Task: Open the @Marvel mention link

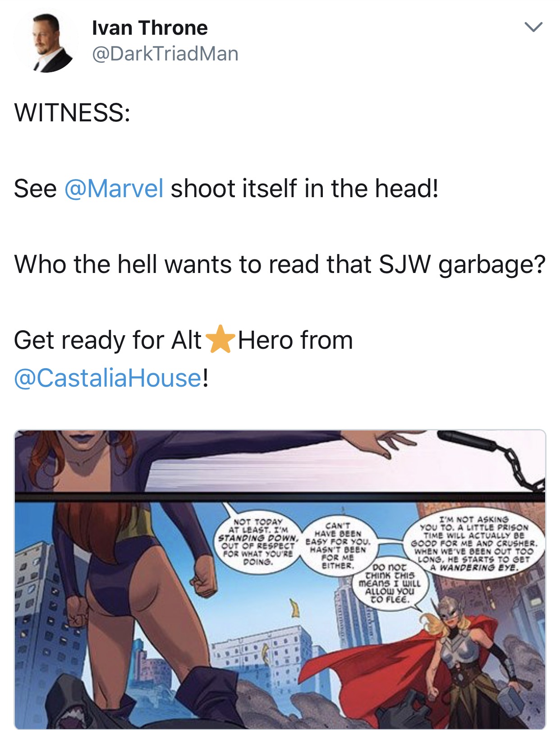Action: pyautogui.click(x=114, y=188)
